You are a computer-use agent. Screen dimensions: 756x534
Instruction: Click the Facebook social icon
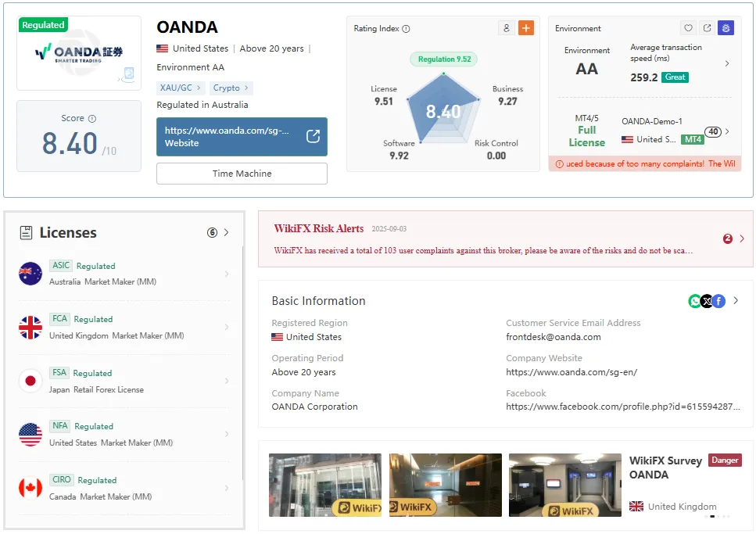click(718, 301)
